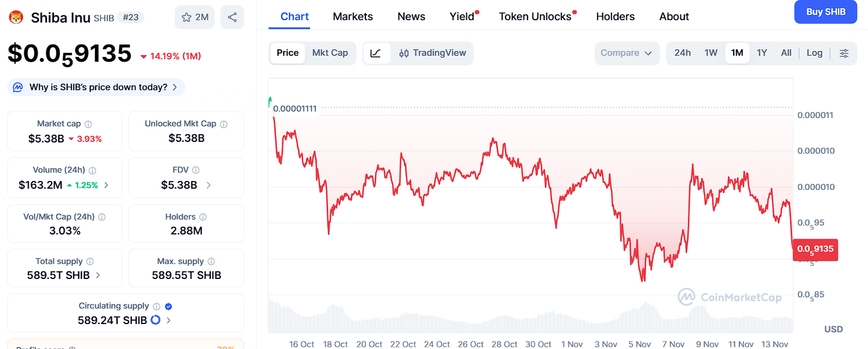The width and height of the screenshot is (868, 349).
Task: Expand Volume (24h) details chevron
Action: (x=106, y=185)
